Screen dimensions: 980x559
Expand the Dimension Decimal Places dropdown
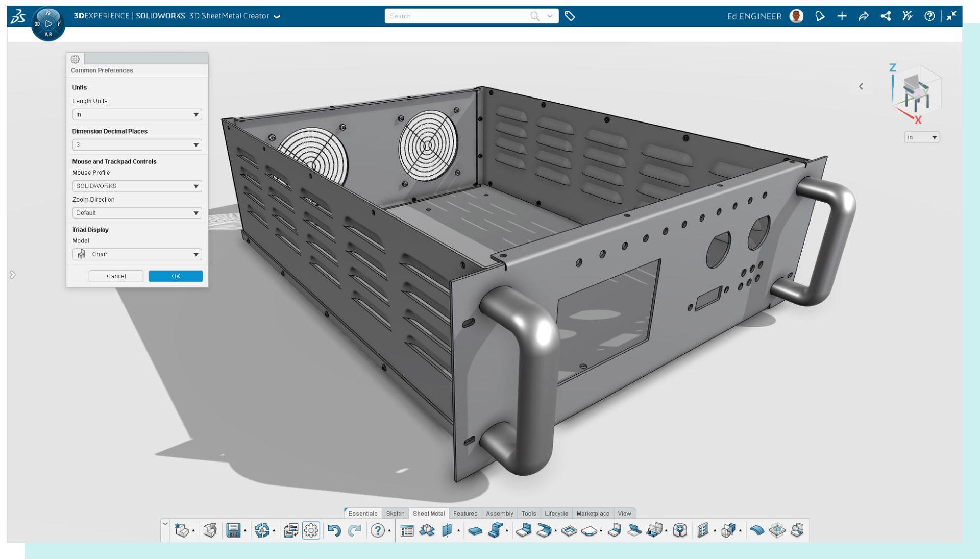[x=137, y=145]
